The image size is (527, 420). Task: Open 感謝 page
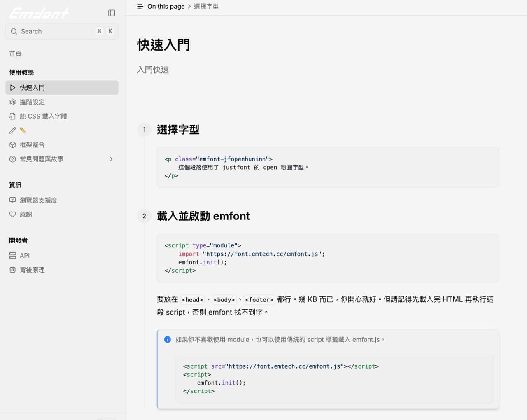tap(62, 215)
